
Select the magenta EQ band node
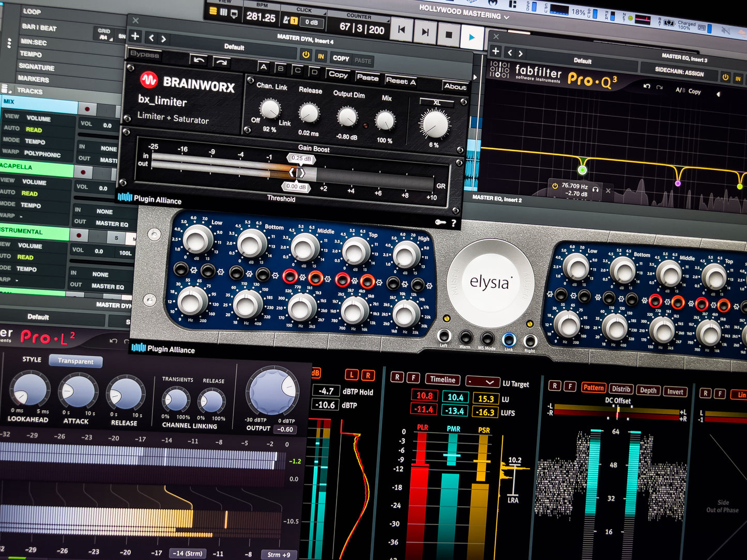[x=678, y=183]
